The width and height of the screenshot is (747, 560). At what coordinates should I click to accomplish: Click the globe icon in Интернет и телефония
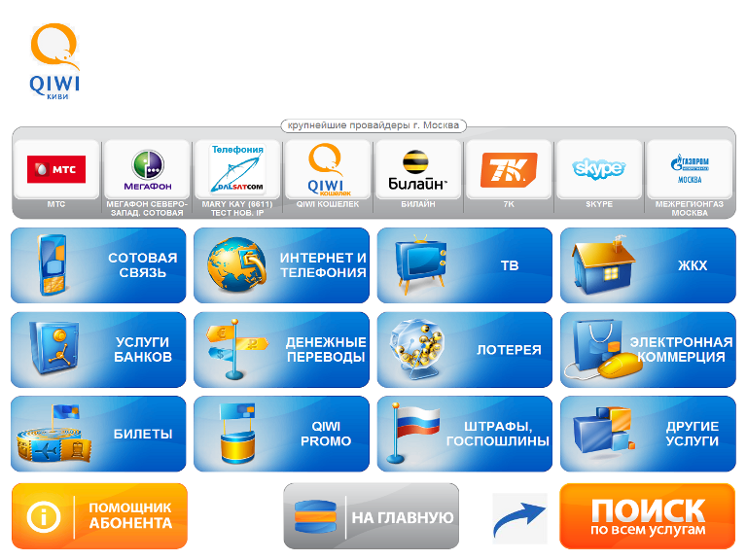click(236, 264)
